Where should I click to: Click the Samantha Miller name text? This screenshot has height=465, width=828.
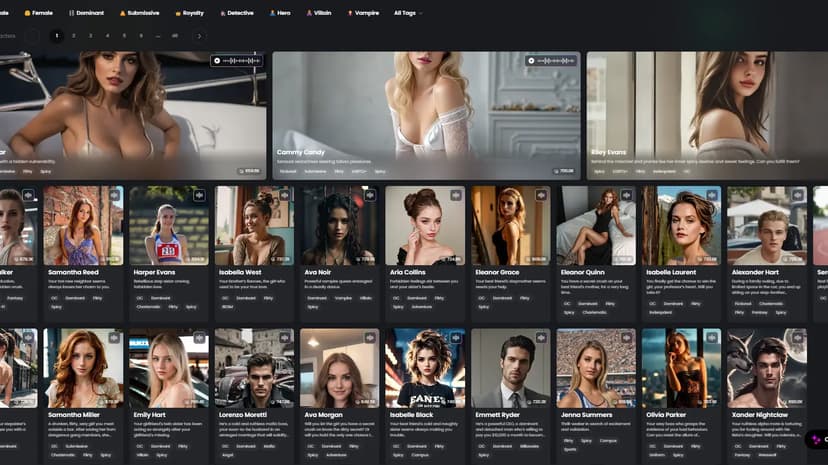(x=74, y=415)
